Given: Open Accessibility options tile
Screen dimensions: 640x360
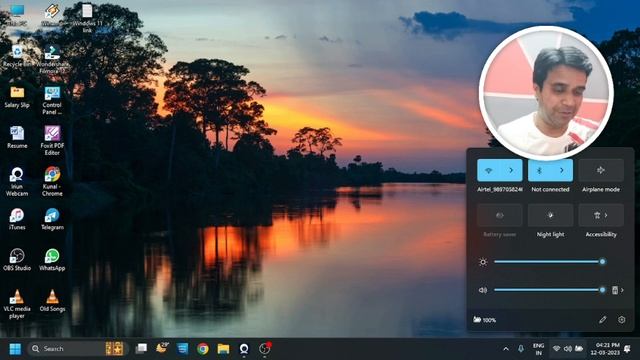Looking at the screenshot, I should click(x=601, y=215).
